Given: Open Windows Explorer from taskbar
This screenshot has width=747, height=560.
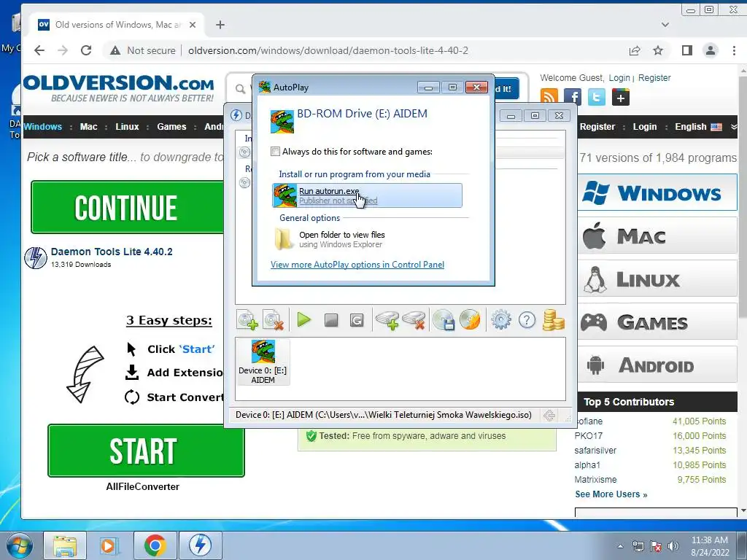Looking at the screenshot, I should point(65,545).
